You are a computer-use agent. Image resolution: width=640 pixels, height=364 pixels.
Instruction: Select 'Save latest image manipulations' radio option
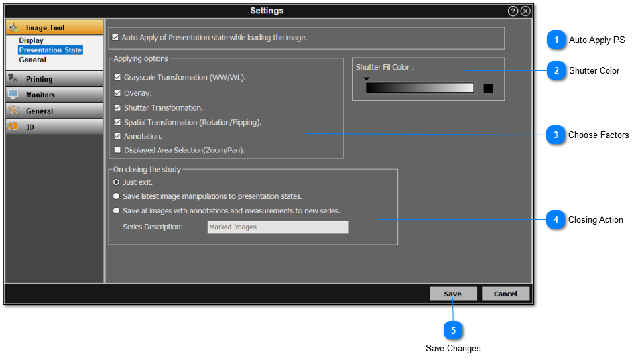(117, 196)
